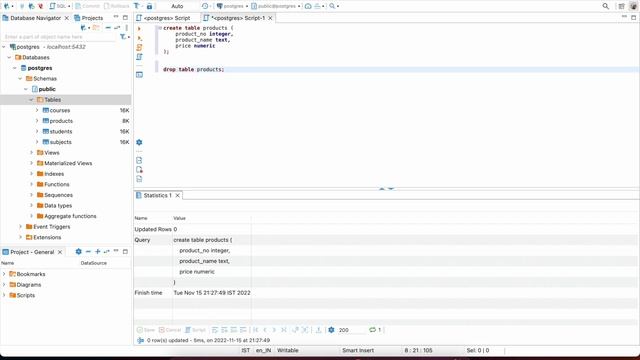Open the public@postgres schema dropdown
The width and height of the screenshot is (640, 360).
tap(276, 6)
